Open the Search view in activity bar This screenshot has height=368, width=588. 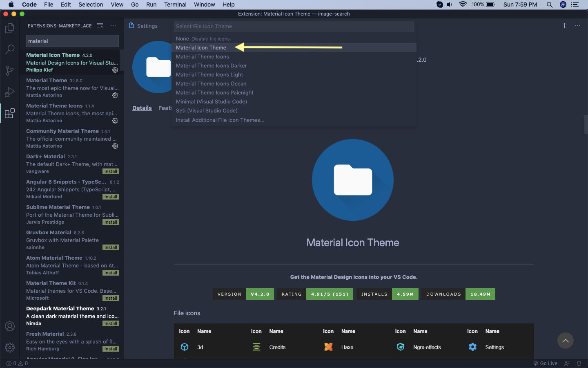tap(10, 49)
